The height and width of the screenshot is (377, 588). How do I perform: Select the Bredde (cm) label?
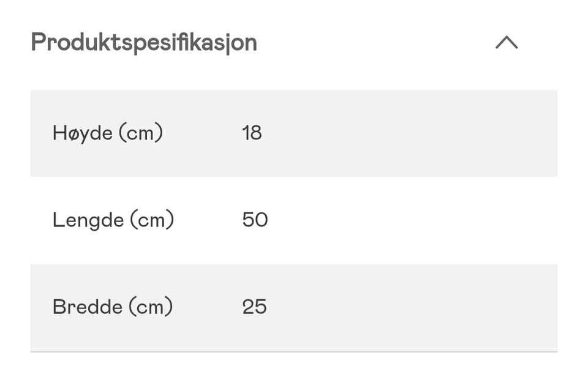113,307
